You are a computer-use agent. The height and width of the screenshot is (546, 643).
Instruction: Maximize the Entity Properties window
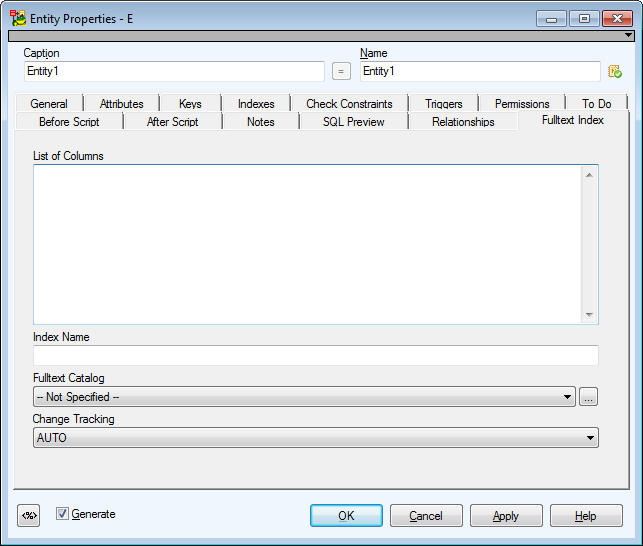pyautogui.click(x=584, y=19)
